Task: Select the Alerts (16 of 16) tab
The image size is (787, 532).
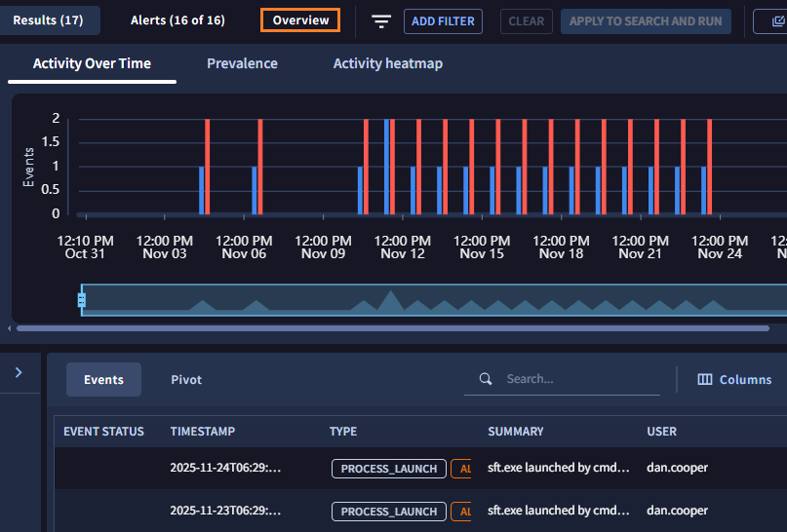Action: pos(177,20)
